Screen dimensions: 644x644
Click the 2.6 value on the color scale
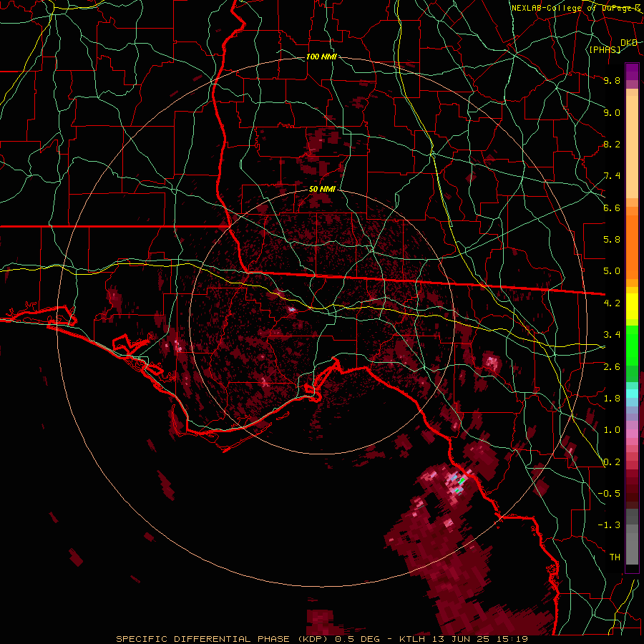(612, 367)
